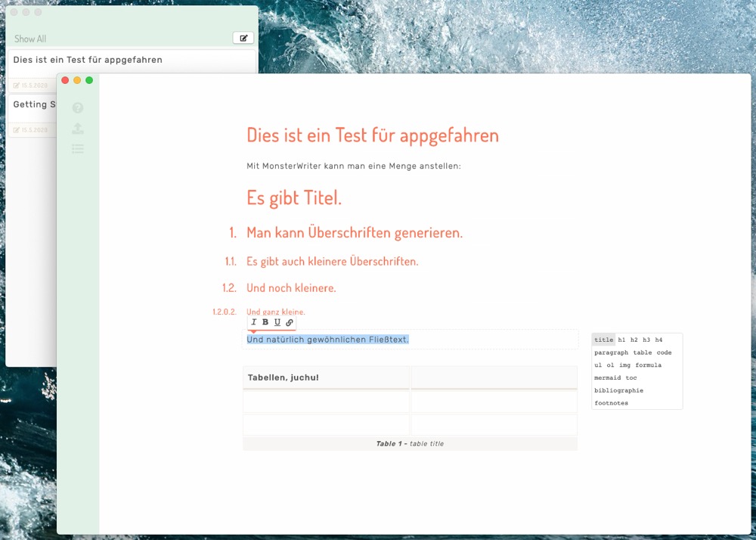The image size is (756, 540).
Task: Insert a link with the chain icon
Action: tap(290, 322)
